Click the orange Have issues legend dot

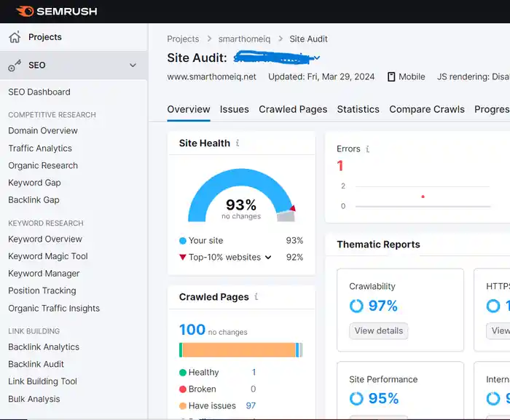(183, 405)
